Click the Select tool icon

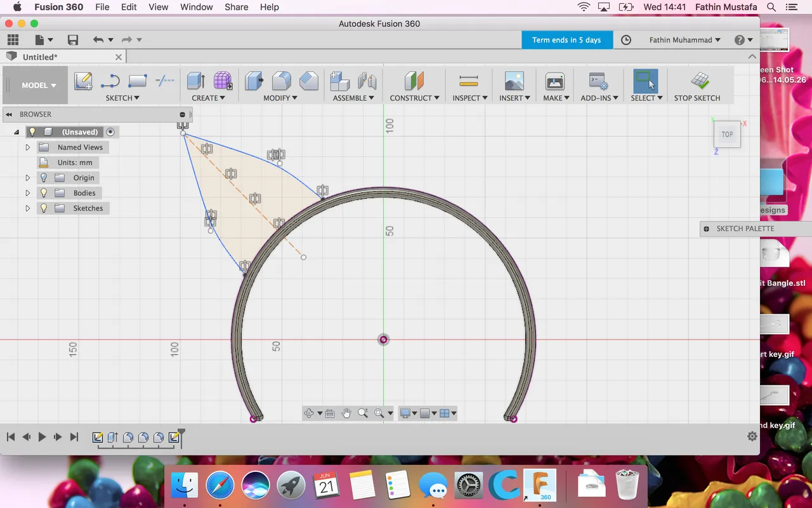(646, 81)
